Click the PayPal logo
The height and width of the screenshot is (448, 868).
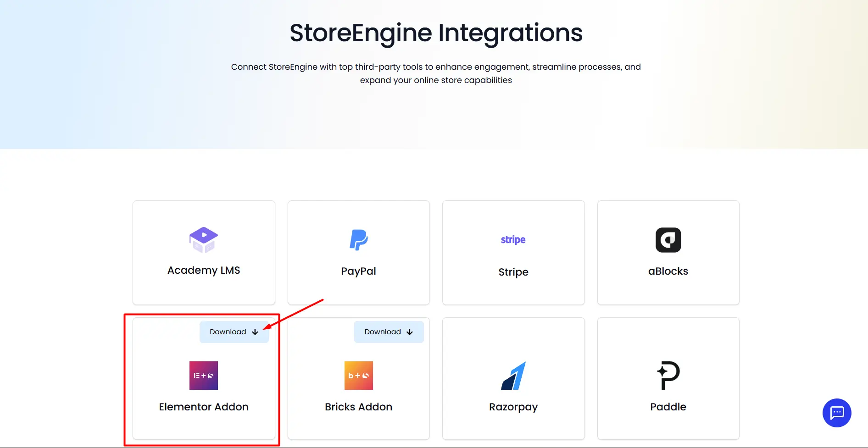coord(358,240)
